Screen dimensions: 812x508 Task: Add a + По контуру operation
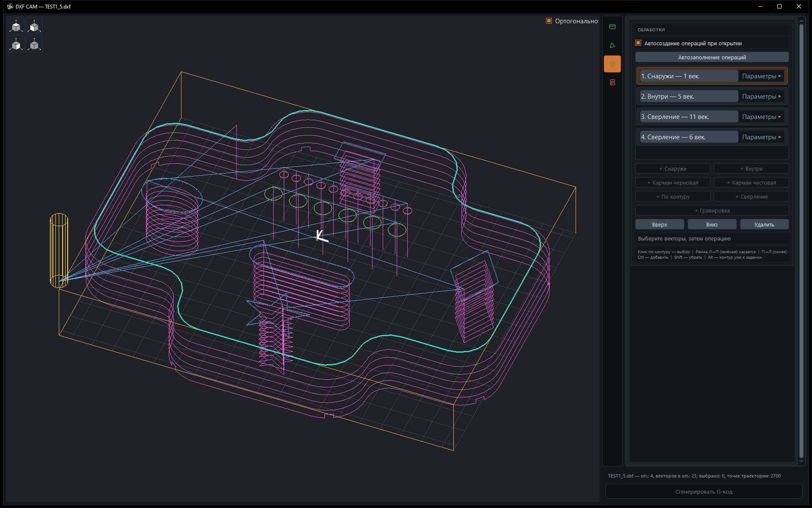click(x=672, y=196)
